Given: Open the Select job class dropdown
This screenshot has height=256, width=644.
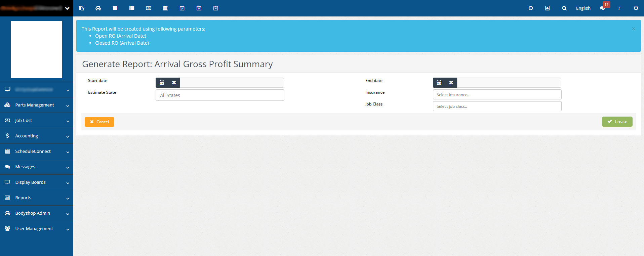Looking at the screenshot, I should (497, 106).
